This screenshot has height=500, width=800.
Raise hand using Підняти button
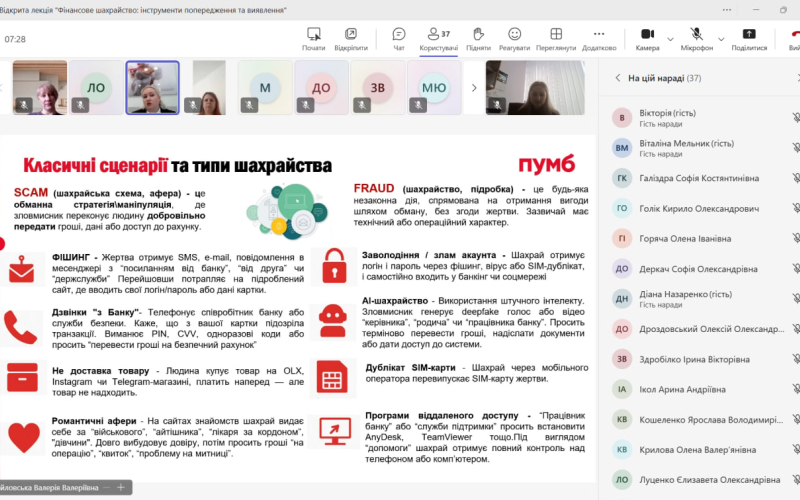478,38
